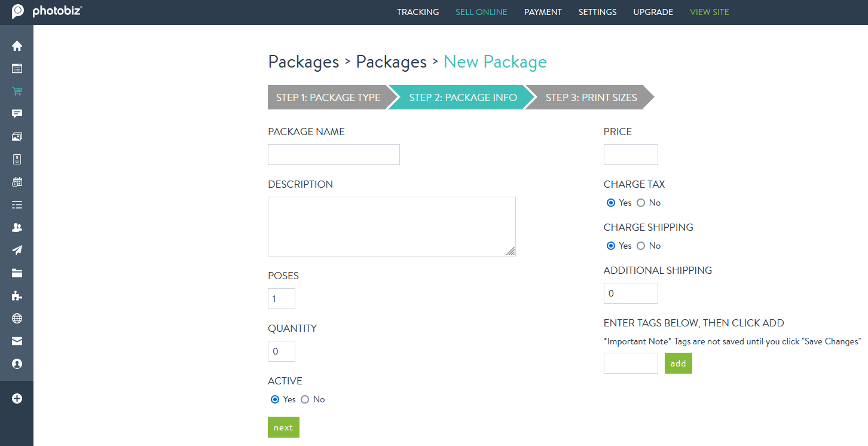Click the portfolio images icon
This screenshot has height=446, width=868.
[x=17, y=136]
